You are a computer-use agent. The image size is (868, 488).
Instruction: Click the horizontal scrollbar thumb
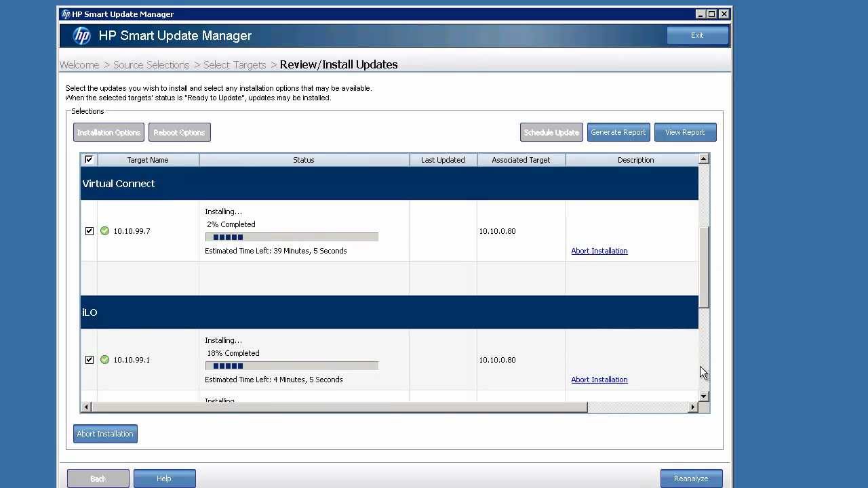339,407
